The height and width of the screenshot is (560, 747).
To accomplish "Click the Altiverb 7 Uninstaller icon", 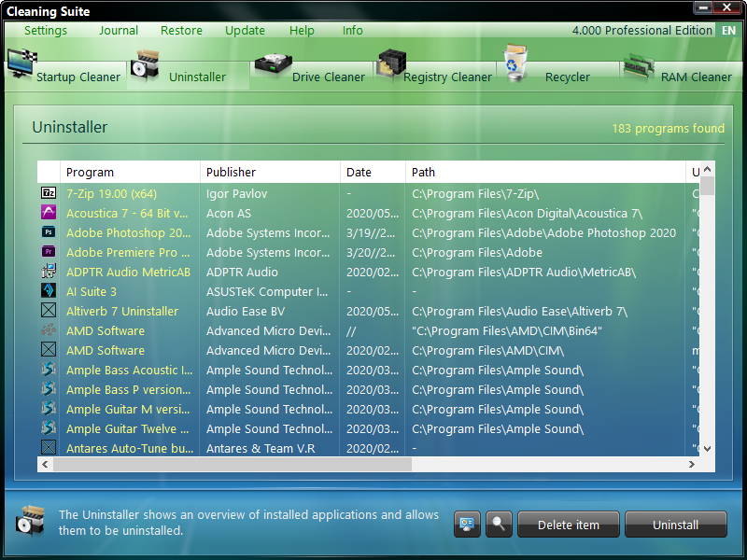I will pyautogui.click(x=49, y=311).
